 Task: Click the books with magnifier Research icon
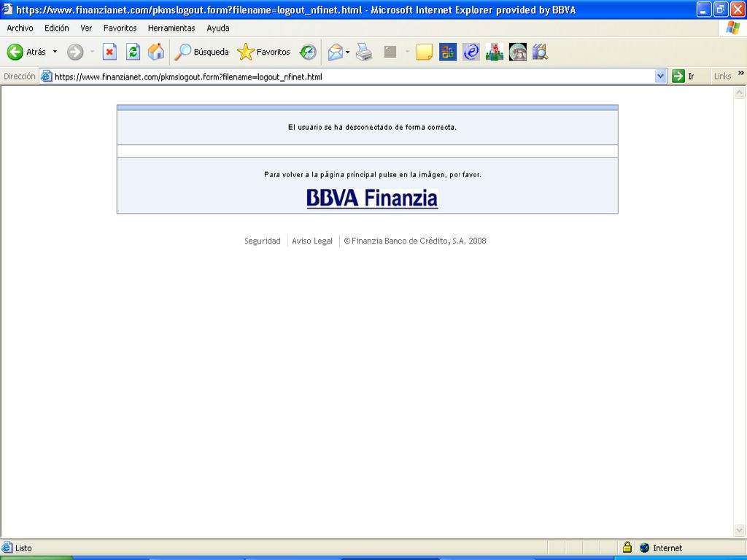click(541, 52)
